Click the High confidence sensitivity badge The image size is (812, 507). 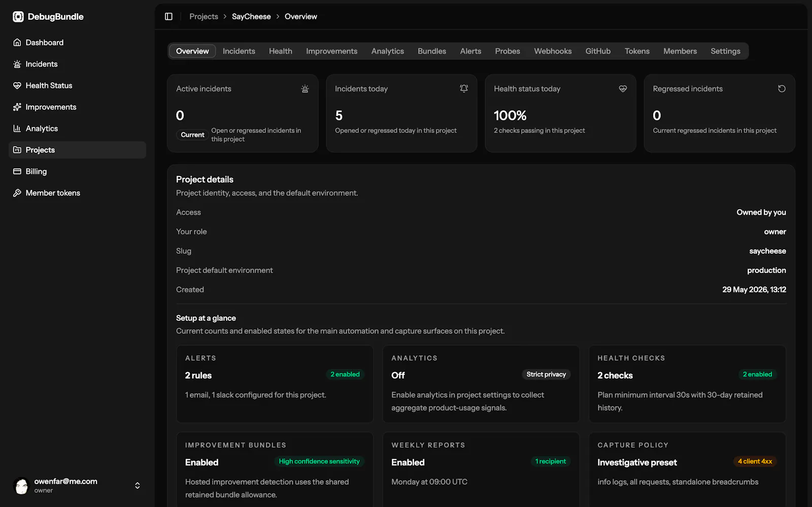(319, 461)
